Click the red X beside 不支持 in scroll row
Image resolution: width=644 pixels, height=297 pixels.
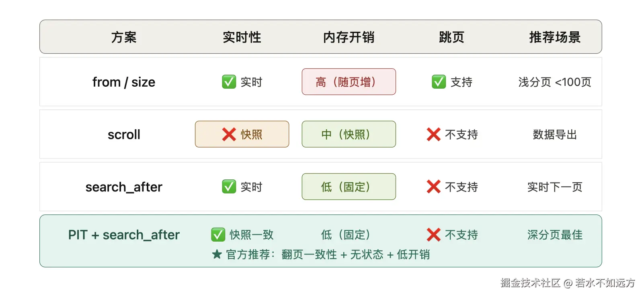[x=434, y=134]
